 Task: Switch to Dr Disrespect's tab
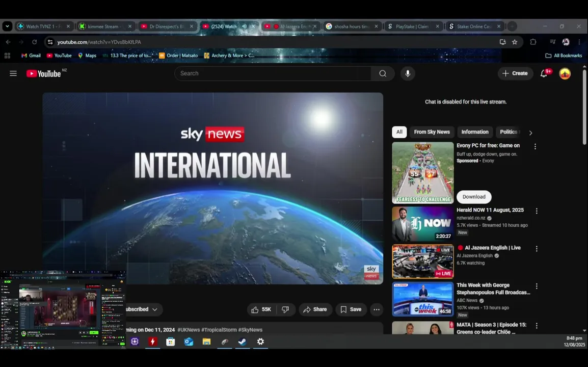167,27
